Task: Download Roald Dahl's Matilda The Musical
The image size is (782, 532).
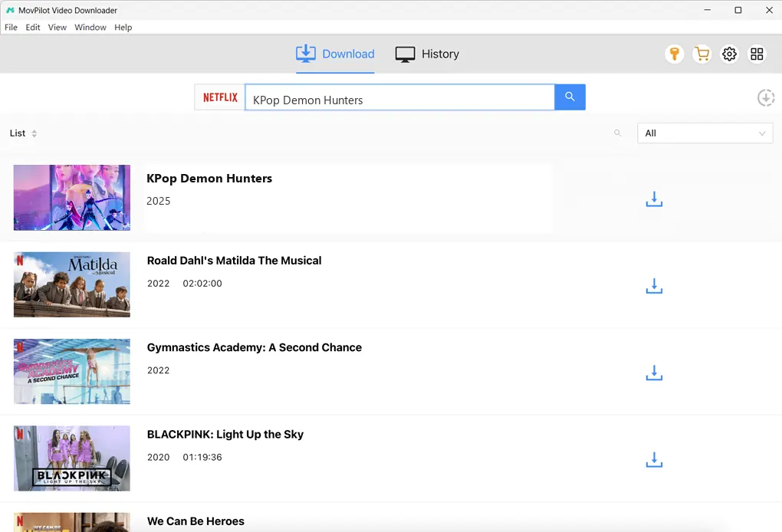Action: tap(654, 286)
